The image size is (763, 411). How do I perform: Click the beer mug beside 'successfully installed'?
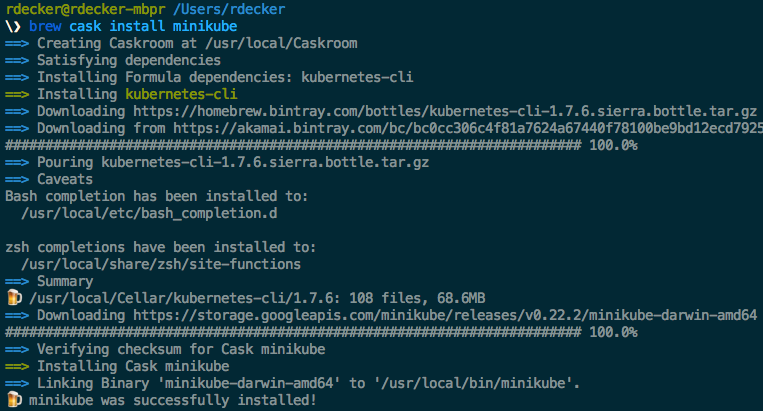tap(14, 400)
